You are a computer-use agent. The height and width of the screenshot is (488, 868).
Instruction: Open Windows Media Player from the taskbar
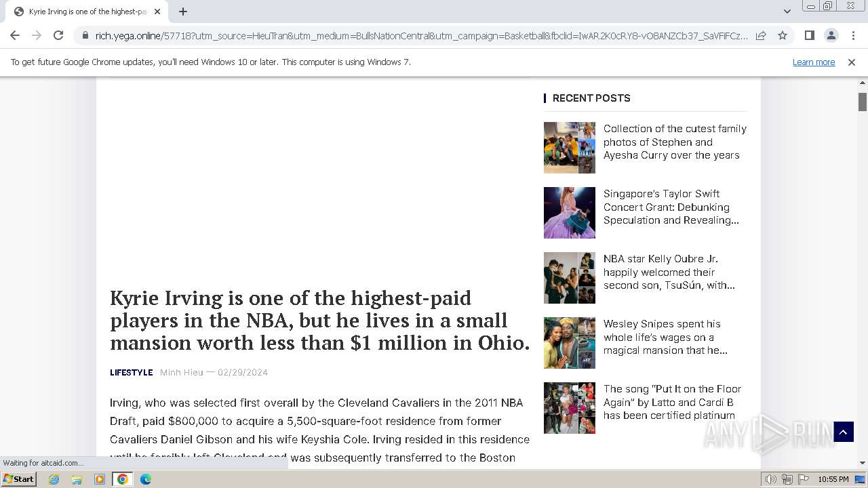tap(100, 479)
